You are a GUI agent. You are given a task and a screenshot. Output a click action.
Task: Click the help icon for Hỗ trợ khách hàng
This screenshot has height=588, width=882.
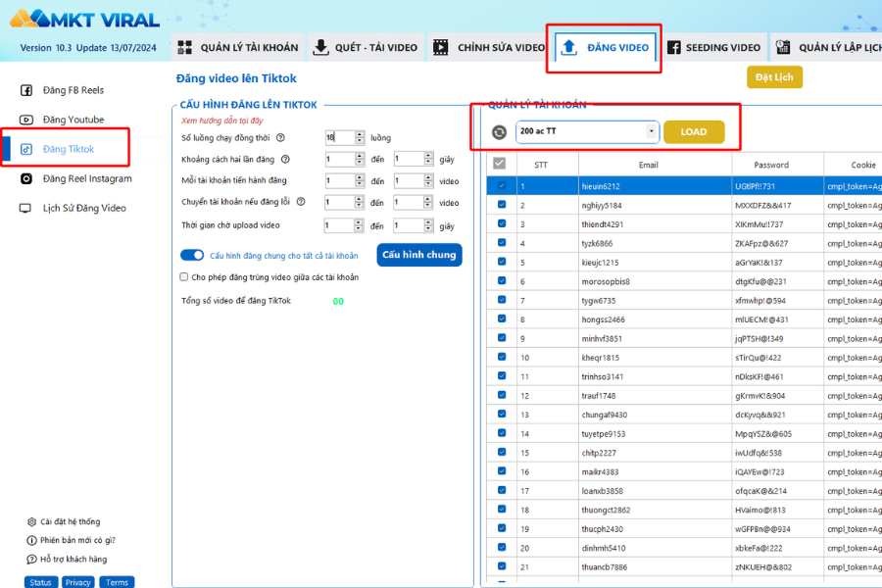31,559
